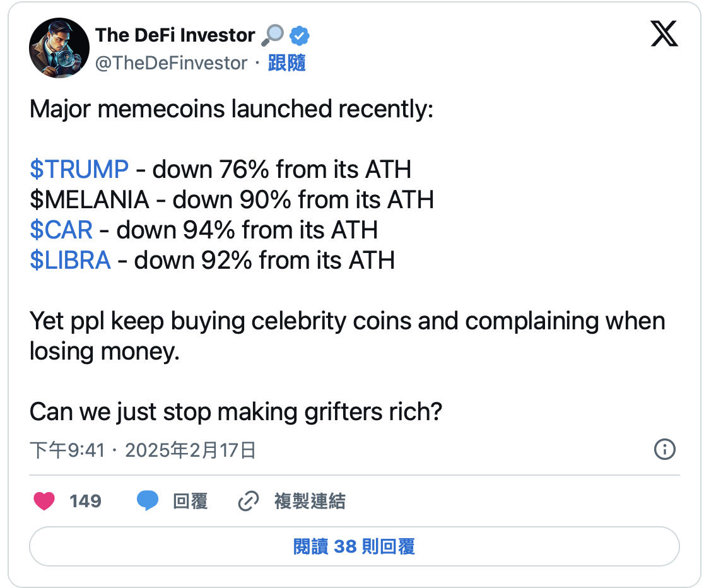
Task: Open the $TRUMP cashtag link
Action: tap(79, 169)
